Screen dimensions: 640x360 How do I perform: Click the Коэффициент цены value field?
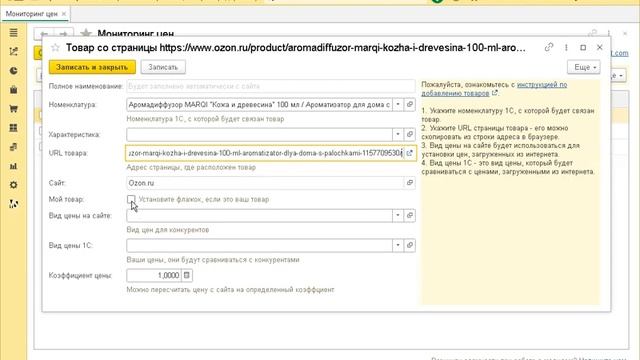click(154, 276)
